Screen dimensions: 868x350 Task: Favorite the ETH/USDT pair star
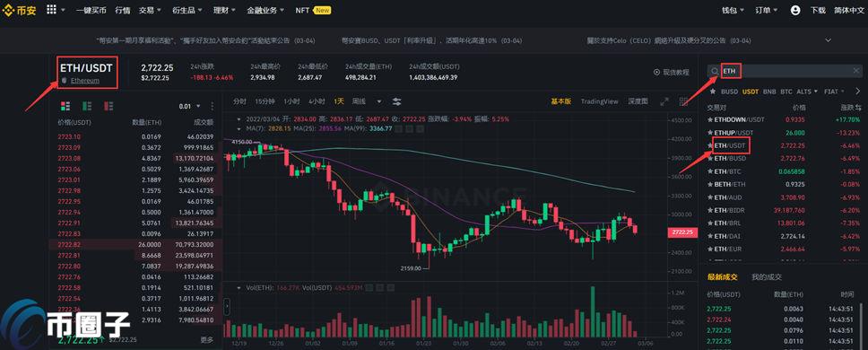(x=710, y=145)
